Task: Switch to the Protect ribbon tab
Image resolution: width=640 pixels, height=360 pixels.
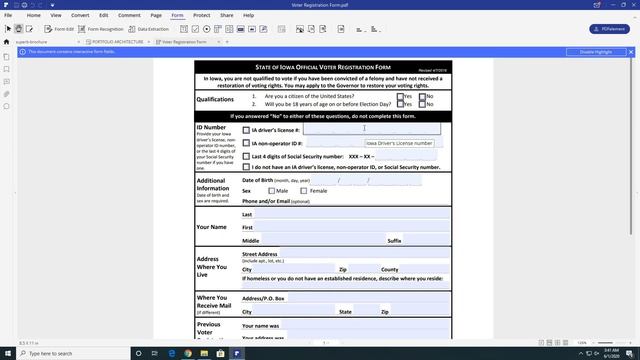Action: pos(202,15)
